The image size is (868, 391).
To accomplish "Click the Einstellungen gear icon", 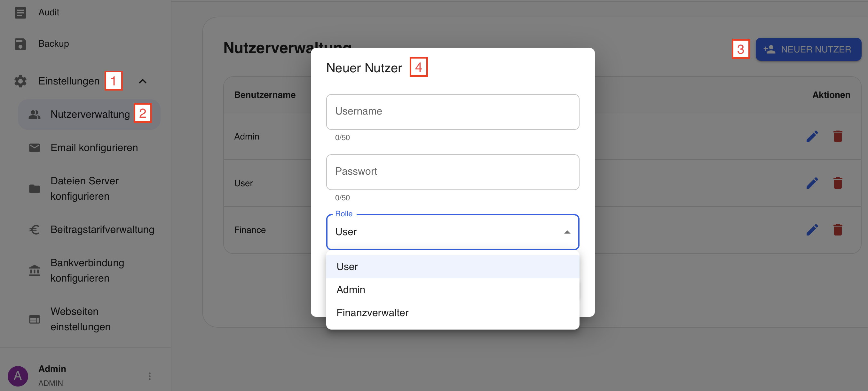I will 20,81.
